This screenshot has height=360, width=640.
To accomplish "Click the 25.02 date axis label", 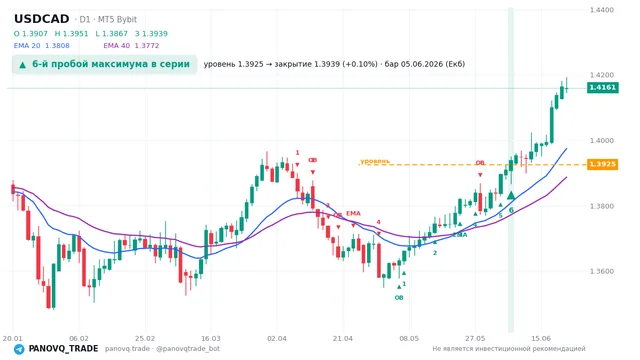I will click(x=145, y=338).
